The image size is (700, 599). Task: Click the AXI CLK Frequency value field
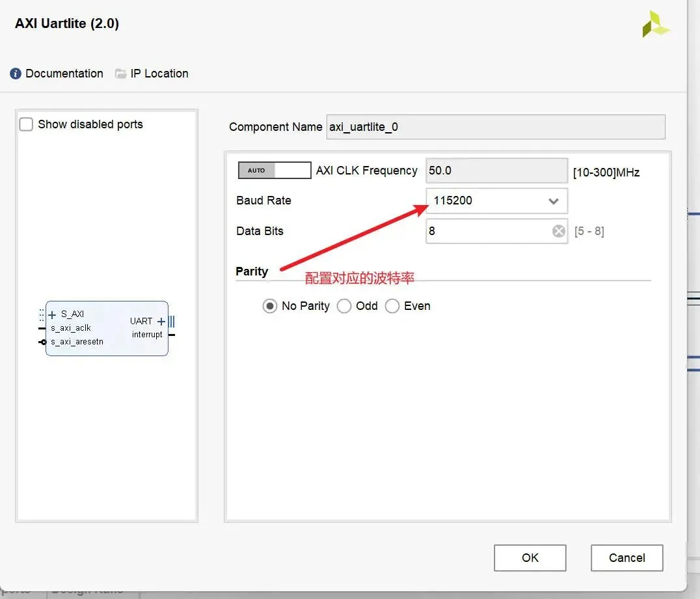[x=496, y=171]
